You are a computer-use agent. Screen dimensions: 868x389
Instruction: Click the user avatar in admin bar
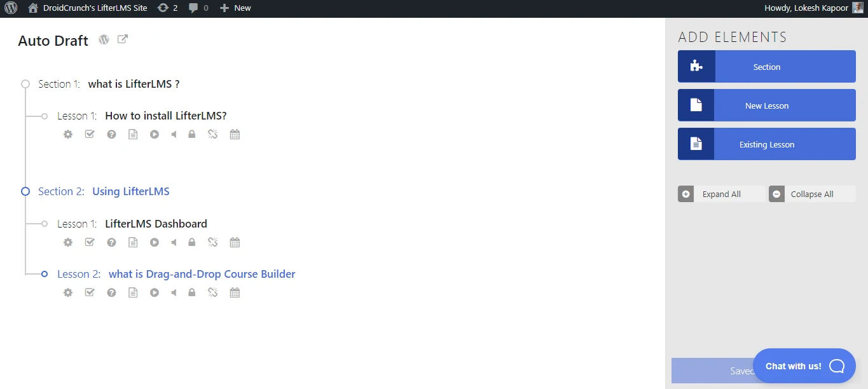(x=858, y=8)
